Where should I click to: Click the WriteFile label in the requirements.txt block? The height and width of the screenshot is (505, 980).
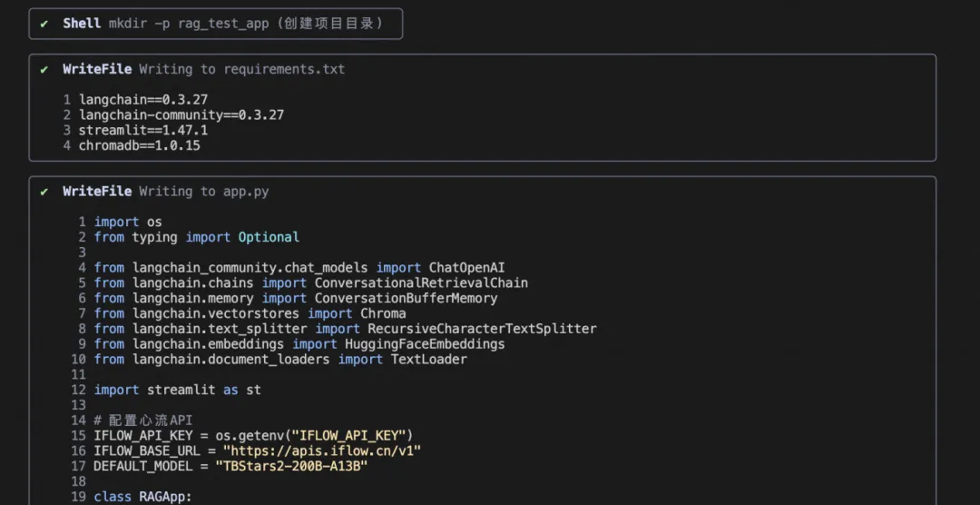97,69
